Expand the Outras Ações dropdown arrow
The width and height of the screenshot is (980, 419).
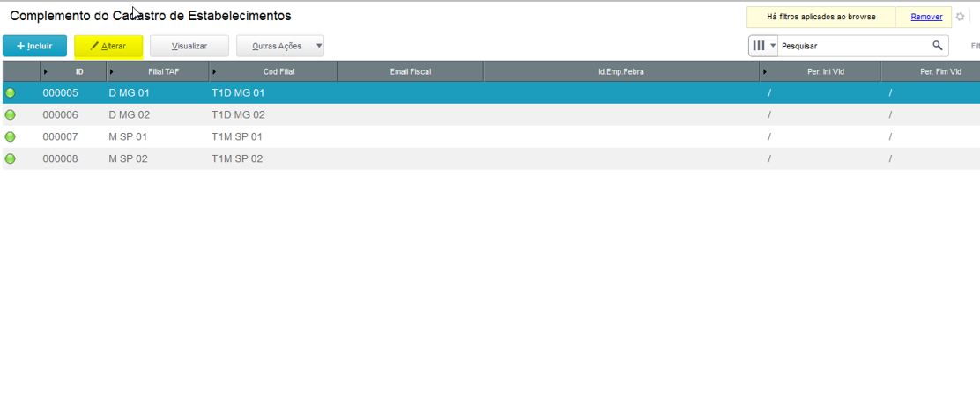tap(319, 46)
